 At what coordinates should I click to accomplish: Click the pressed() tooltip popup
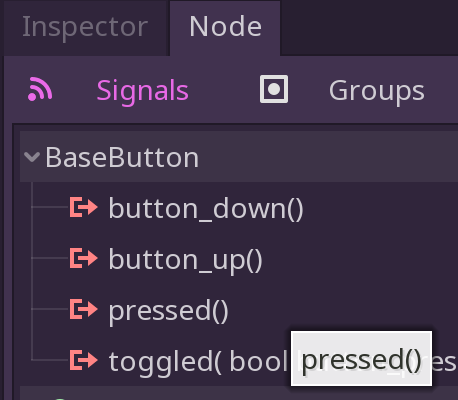click(x=361, y=359)
